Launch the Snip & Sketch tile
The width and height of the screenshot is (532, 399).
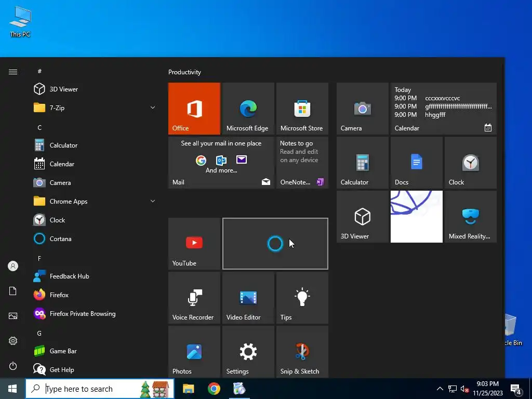(302, 352)
